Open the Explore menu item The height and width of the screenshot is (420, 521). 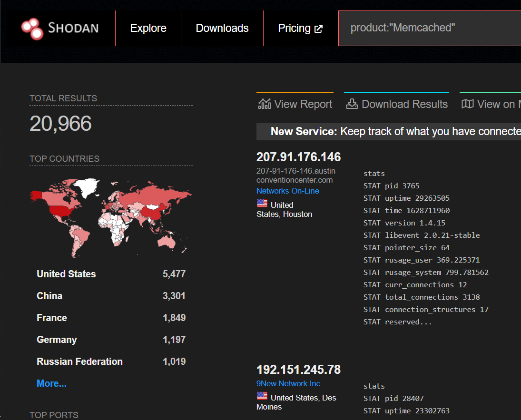click(148, 28)
